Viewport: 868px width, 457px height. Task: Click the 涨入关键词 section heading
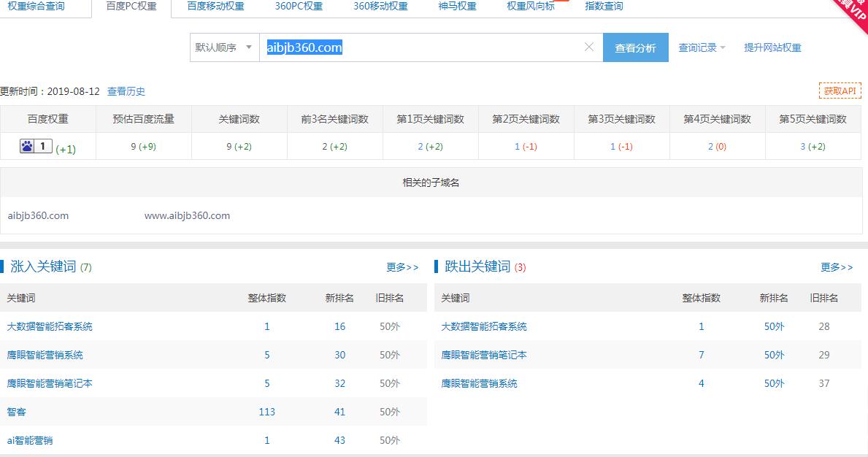coord(43,266)
